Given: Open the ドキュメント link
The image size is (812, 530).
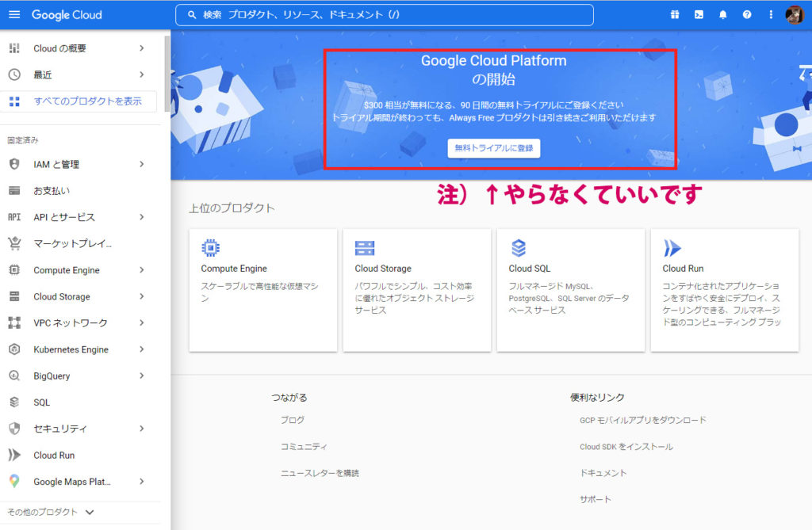Looking at the screenshot, I should point(603,473).
